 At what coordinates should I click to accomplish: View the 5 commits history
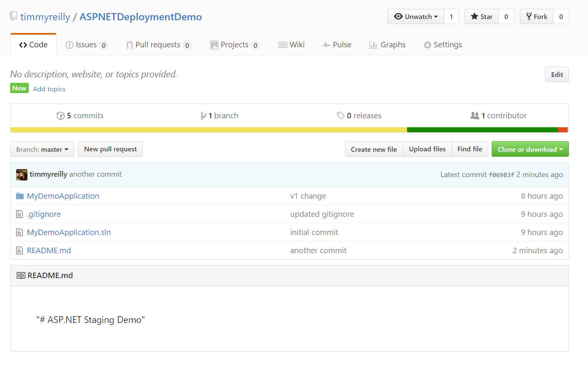[80, 116]
